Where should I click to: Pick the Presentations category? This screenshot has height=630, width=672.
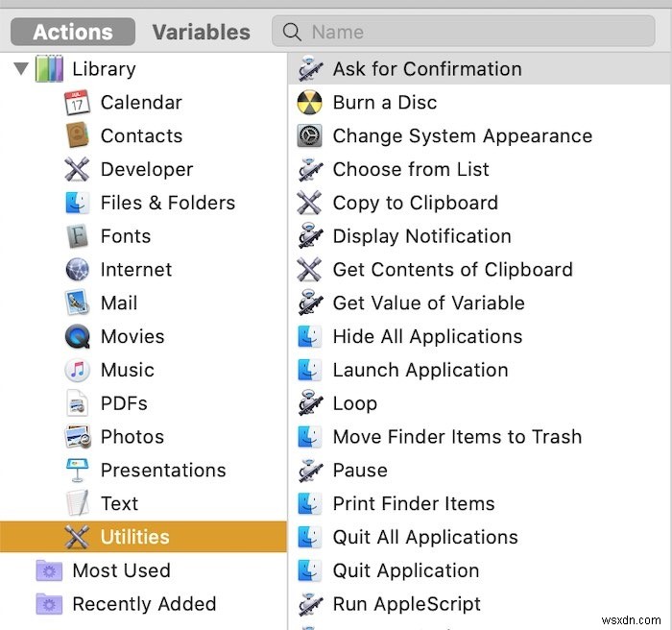tap(143, 470)
